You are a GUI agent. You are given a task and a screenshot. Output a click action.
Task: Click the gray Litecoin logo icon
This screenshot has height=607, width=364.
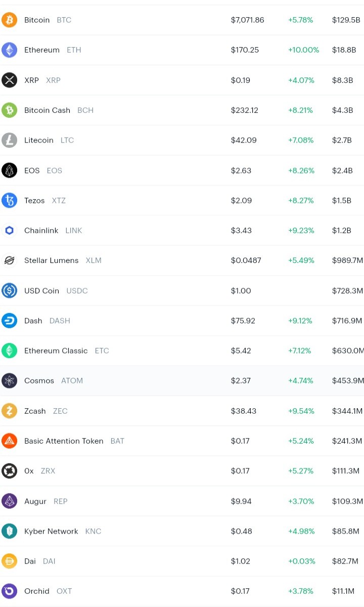9,140
